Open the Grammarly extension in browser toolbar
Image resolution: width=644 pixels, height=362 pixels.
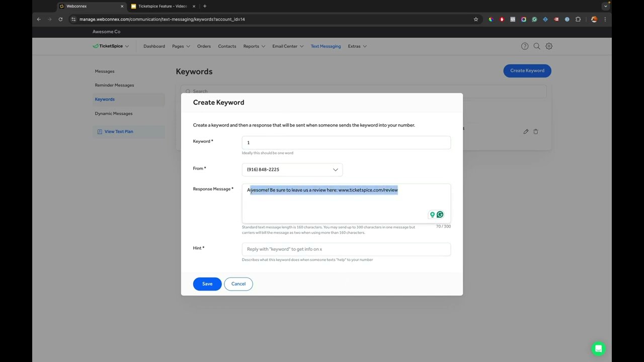click(534, 19)
